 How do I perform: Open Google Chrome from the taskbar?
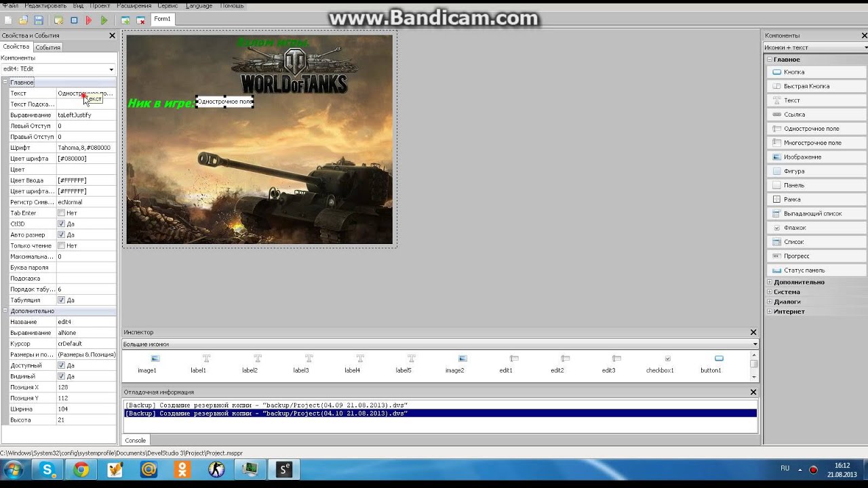(x=81, y=470)
